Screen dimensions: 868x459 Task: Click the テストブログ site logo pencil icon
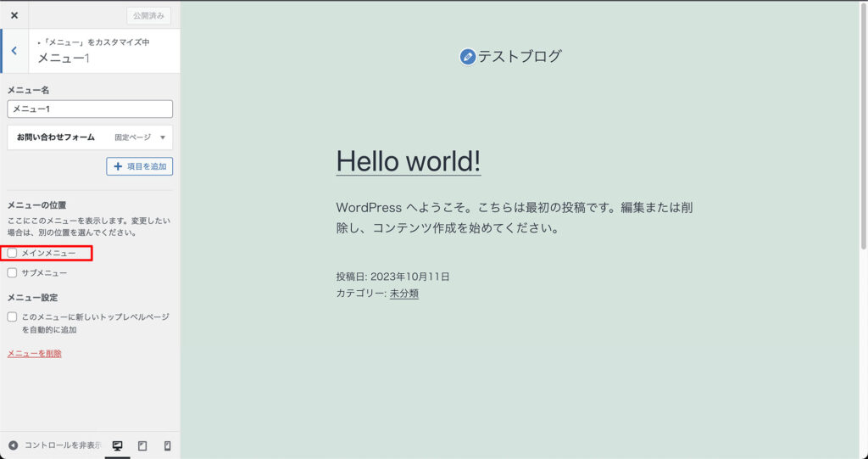point(468,57)
